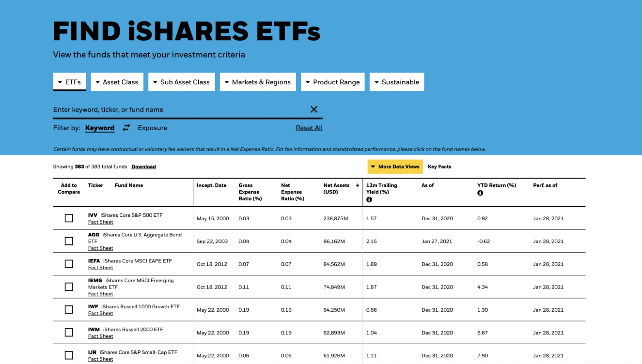Viewport: 642px width, 364px height.
Task: Click the YTD Return info icon
Action: point(480,193)
